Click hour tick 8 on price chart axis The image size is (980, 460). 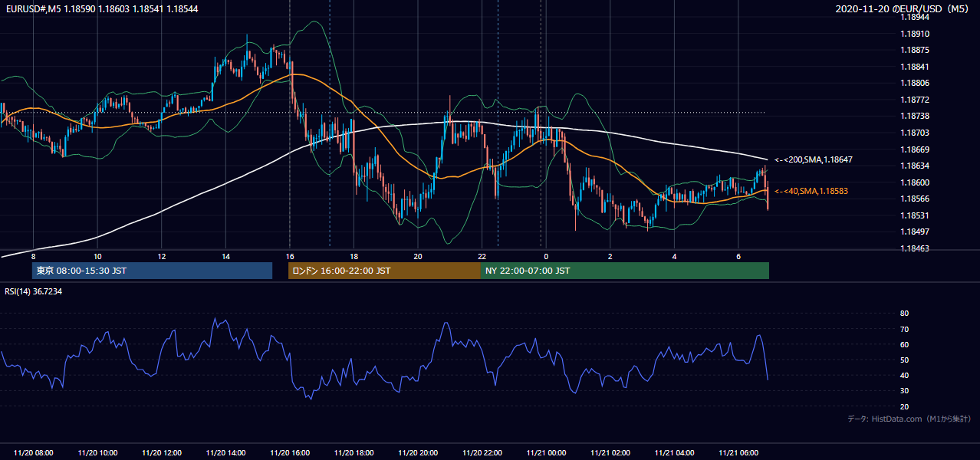pyautogui.click(x=33, y=256)
